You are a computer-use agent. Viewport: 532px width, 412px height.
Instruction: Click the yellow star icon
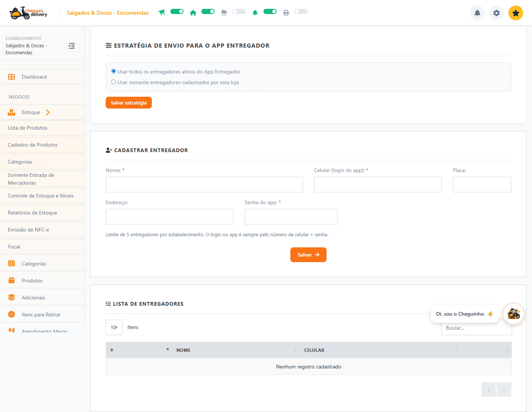point(516,13)
